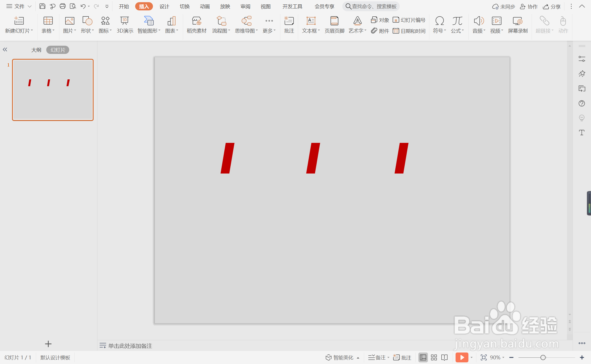Open the View (视图) tab
Screen dimensions: 591x364
coord(265,6)
